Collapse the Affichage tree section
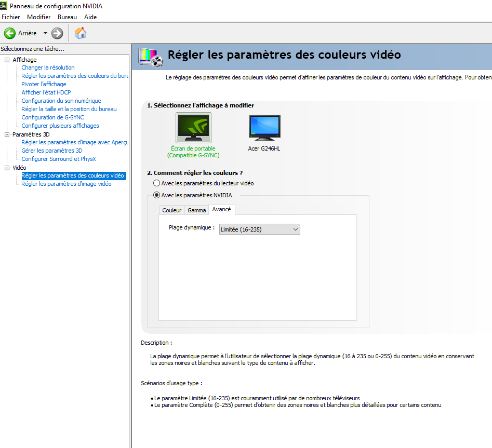 [7, 60]
